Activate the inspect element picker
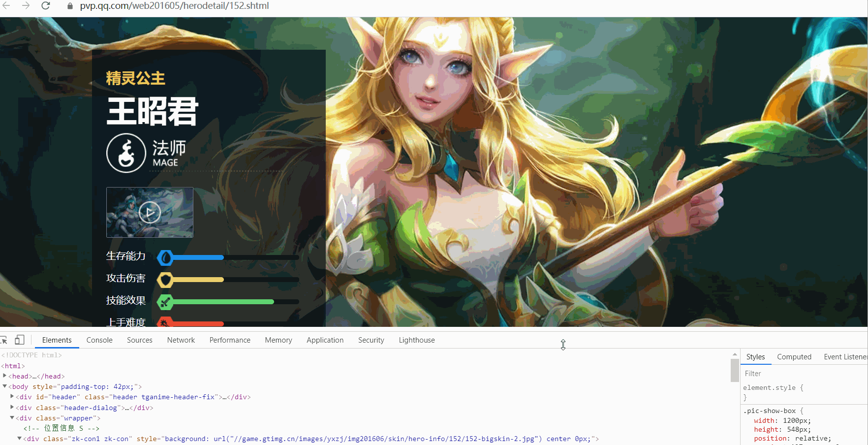Image resolution: width=868 pixels, height=445 pixels. [x=4, y=340]
